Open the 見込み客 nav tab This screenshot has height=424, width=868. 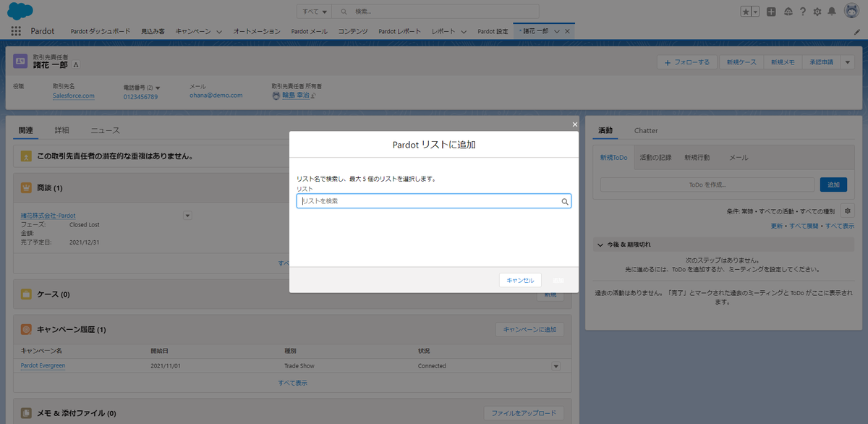(153, 31)
